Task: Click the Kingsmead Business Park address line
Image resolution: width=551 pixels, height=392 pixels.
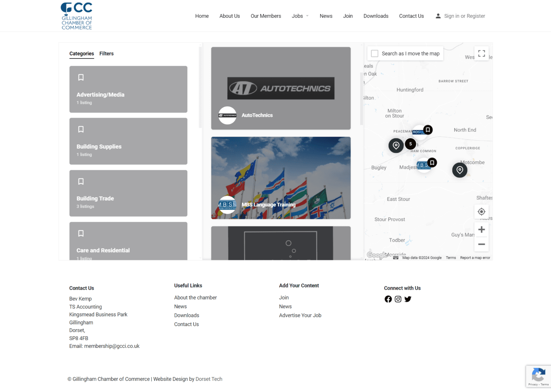Action: (x=98, y=315)
